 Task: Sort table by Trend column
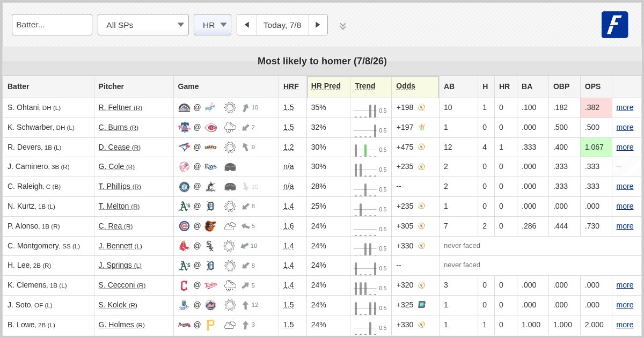(x=365, y=86)
